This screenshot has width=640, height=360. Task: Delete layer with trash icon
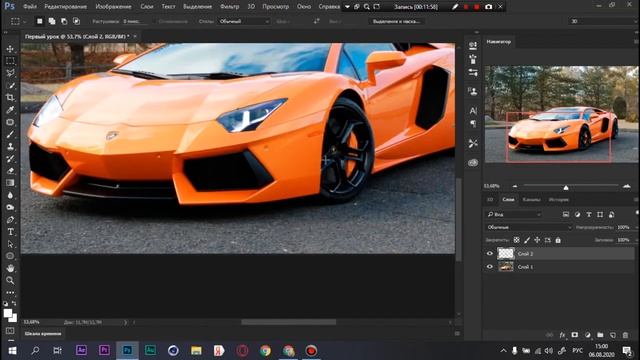[625, 335]
